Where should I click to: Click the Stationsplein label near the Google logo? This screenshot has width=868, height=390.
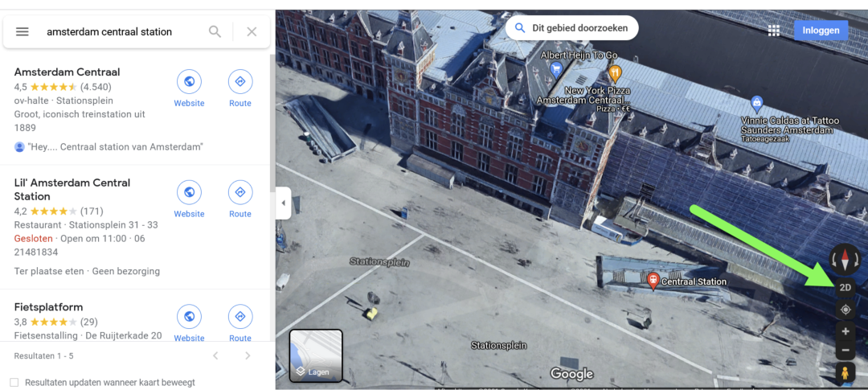tap(499, 345)
